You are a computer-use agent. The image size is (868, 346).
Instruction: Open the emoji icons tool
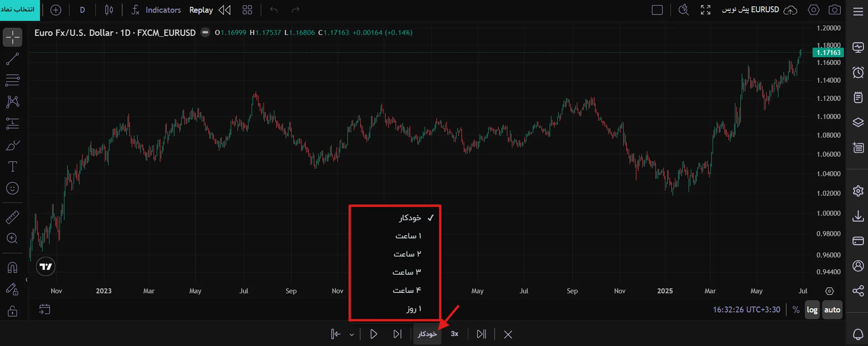tap(13, 188)
